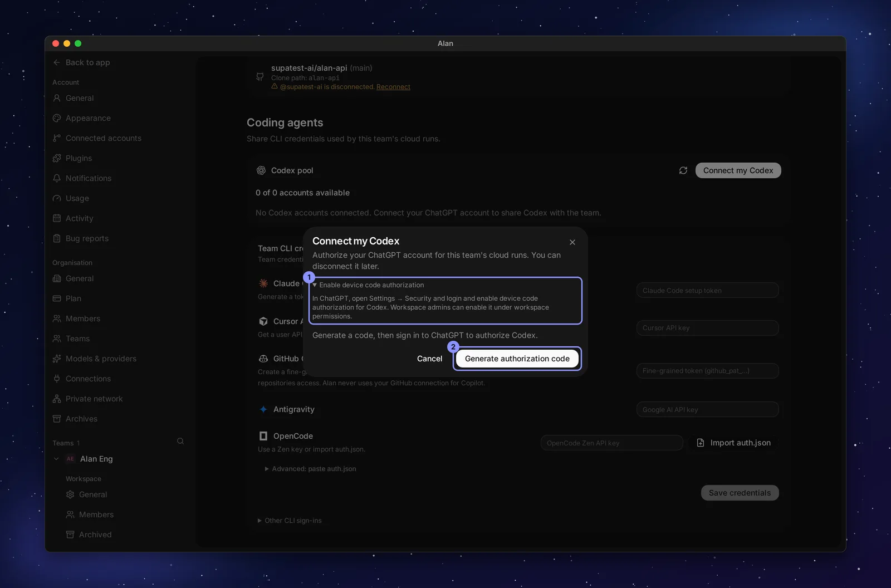Click the search icon next to Teams
This screenshot has width=891, height=588.
tap(180, 441)
